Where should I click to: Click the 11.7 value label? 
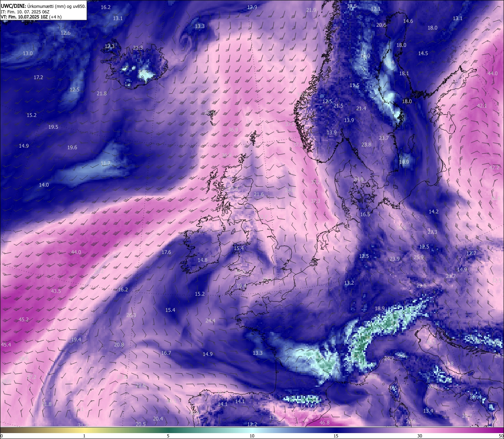(x=106, y=163)
